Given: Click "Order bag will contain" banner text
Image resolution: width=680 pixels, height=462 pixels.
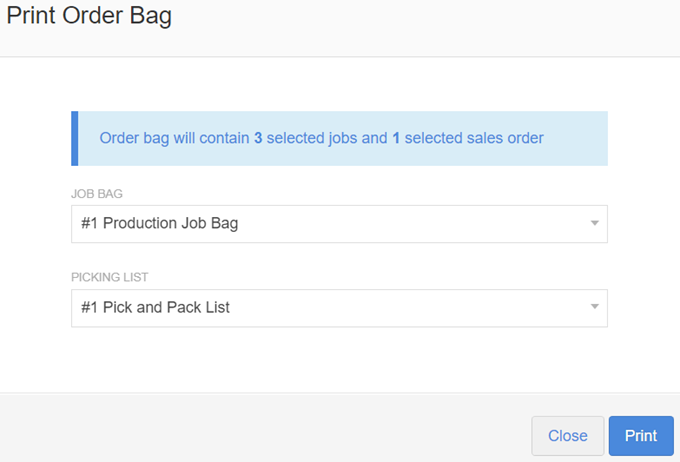Looking at the screenshot, I should click(x=174, y=138).
